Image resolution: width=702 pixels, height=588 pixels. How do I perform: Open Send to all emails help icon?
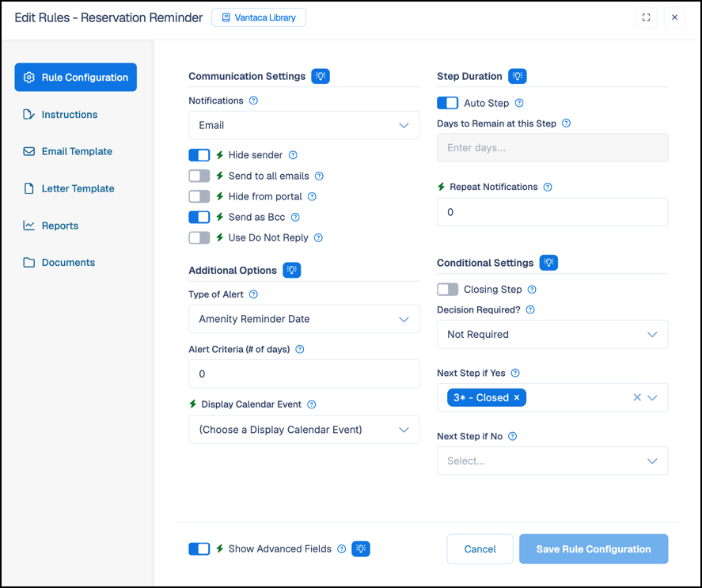click(319, 176)
